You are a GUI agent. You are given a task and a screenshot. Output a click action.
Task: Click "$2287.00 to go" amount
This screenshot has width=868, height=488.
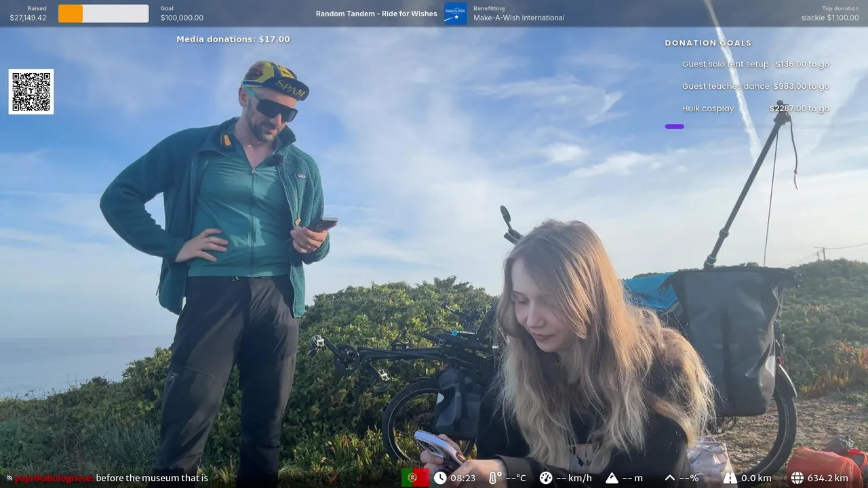point(800,108)
